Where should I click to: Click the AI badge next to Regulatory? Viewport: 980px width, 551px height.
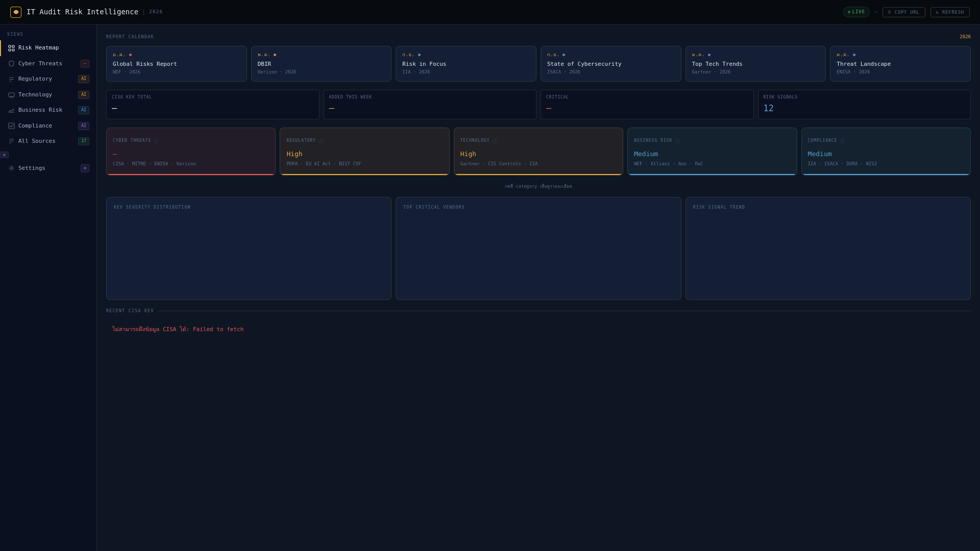coord(84,79)
